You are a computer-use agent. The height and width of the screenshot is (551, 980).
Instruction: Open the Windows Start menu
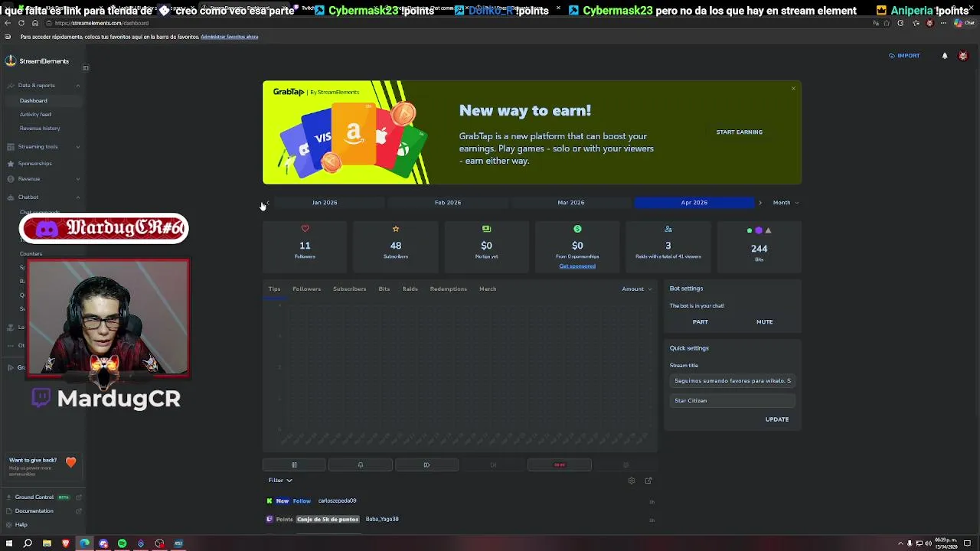click(x=9, y=544)
